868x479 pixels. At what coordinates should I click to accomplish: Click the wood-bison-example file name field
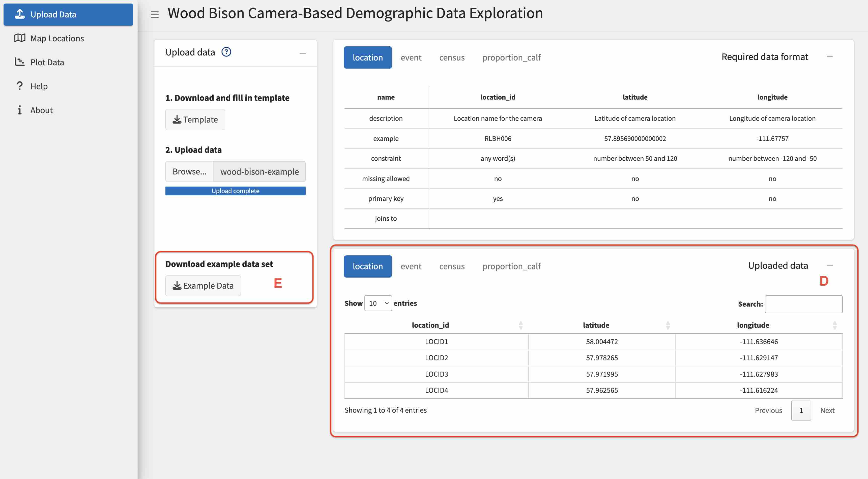(259, 171)
